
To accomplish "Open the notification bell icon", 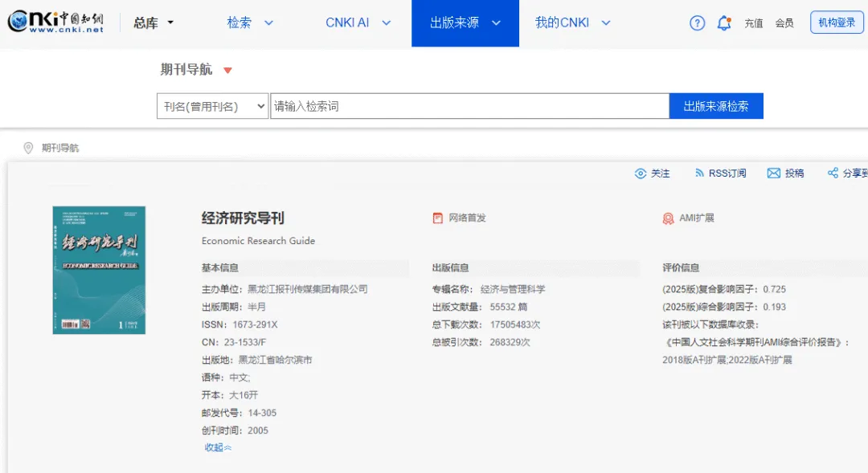I will point(724,22).
